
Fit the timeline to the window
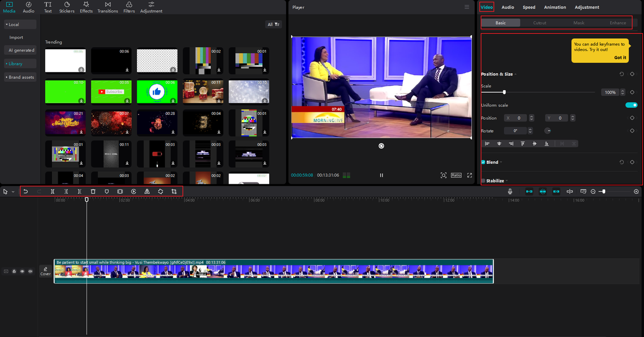[583, 191]
